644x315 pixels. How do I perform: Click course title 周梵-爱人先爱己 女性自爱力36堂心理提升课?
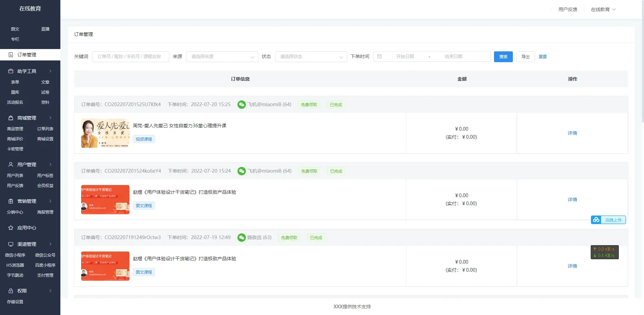179,126
